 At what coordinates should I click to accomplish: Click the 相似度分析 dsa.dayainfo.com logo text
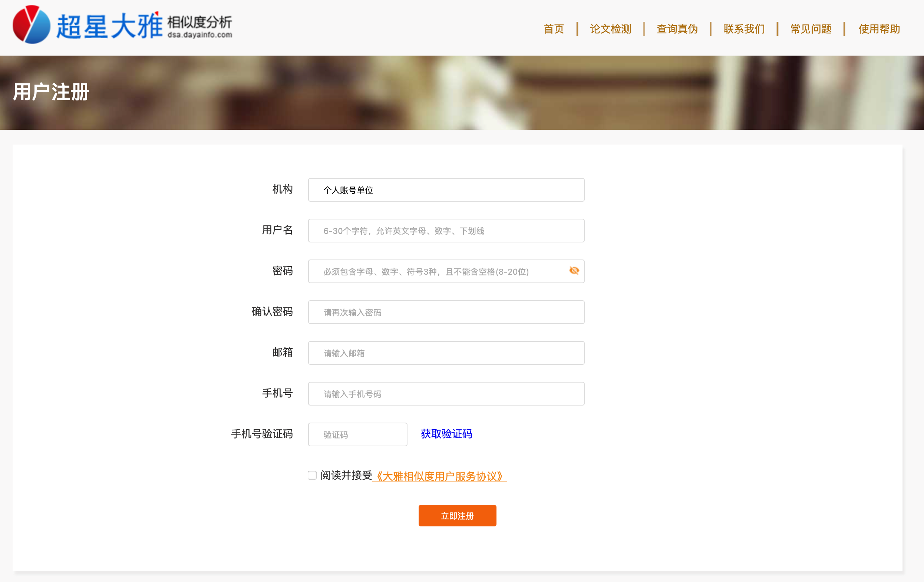coord(199,27)
